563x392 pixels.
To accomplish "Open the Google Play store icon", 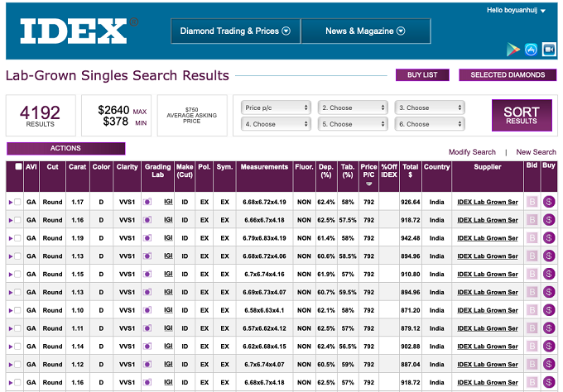I will [513, 50].
